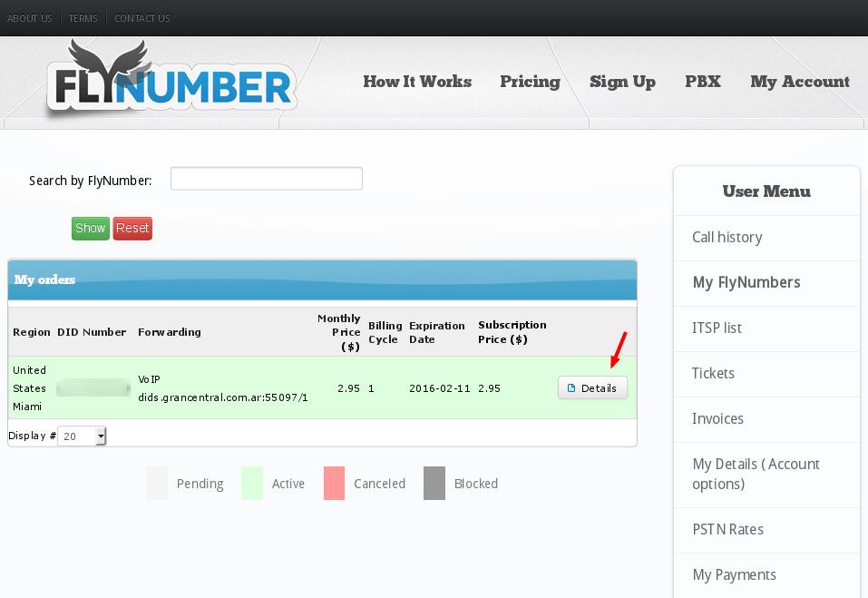Click the red Canceled legend swatch

(335, 484)
